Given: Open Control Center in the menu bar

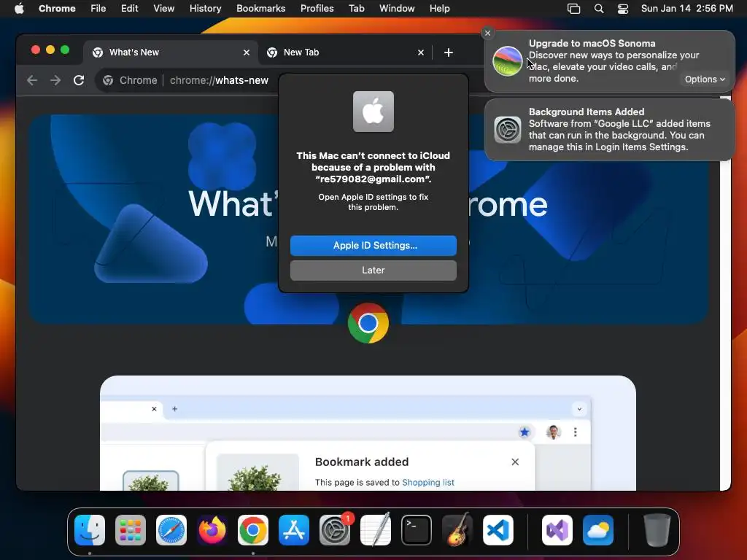Looking at the screenshot, I should coord(623,9).
